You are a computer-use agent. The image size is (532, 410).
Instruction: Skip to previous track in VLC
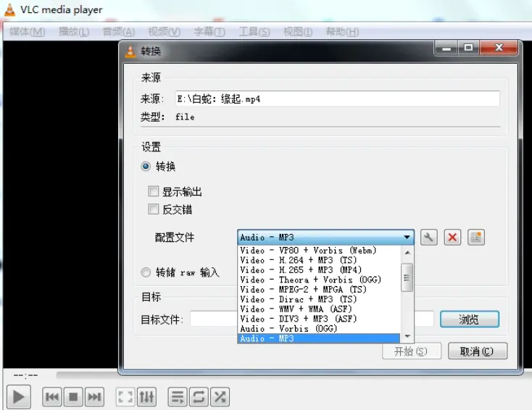(52, 397)
